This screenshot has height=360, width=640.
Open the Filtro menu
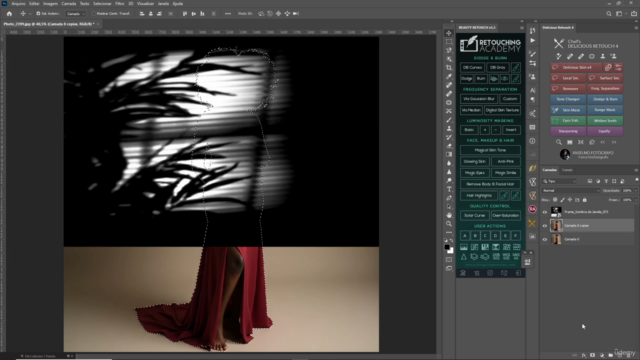pyautogui.click(x=119, y=4)
